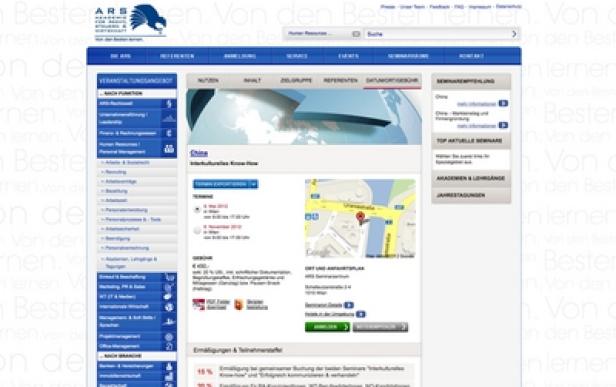
Task: Click the globe banner image
Action: coord(304,117)
